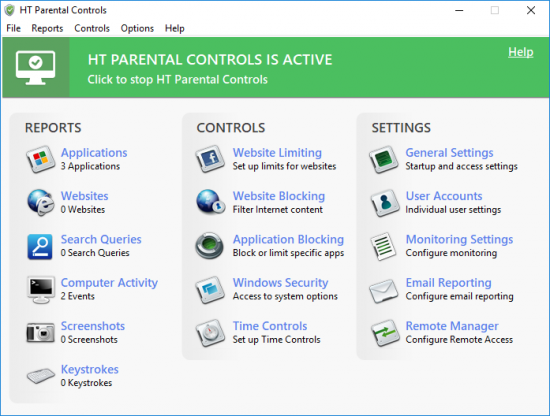This screenshot has width=550, height=416.
Task: Open the Applications link
Action: coord(94,153)
